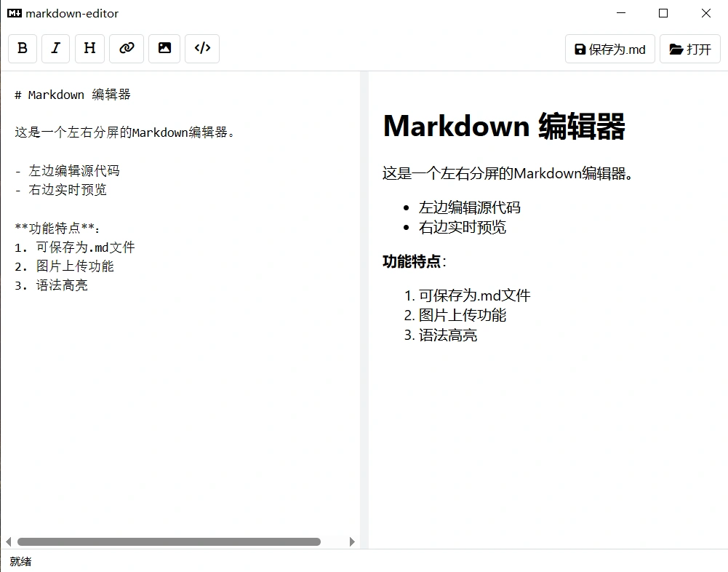Click the 保存为.md save button
The width and height of the screenshot is (728, 572).
click(x=609, y=49)
